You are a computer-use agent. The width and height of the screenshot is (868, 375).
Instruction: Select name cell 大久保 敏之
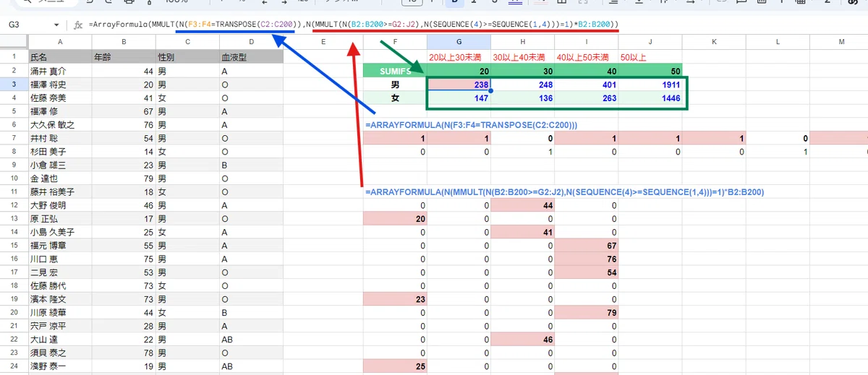(59, 125)
